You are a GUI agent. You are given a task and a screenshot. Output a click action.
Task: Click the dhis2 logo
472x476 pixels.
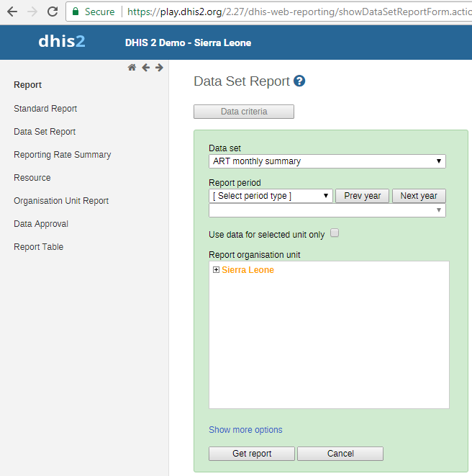[62, 42]
